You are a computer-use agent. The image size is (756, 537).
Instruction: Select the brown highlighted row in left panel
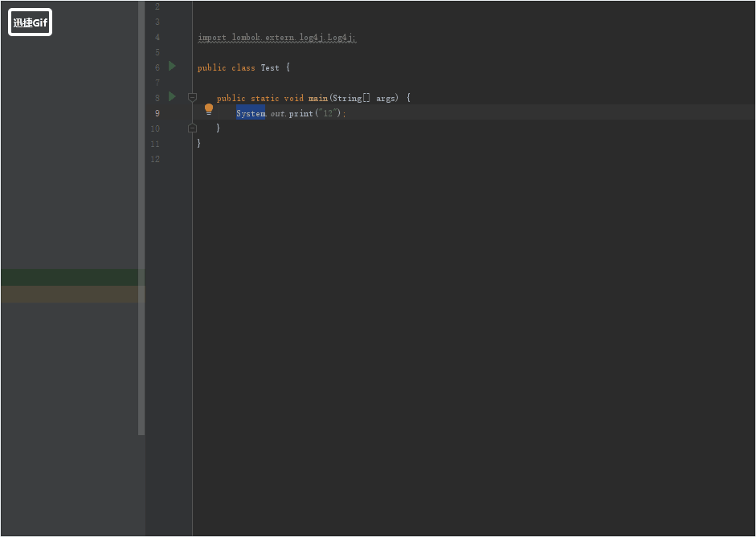71,295
